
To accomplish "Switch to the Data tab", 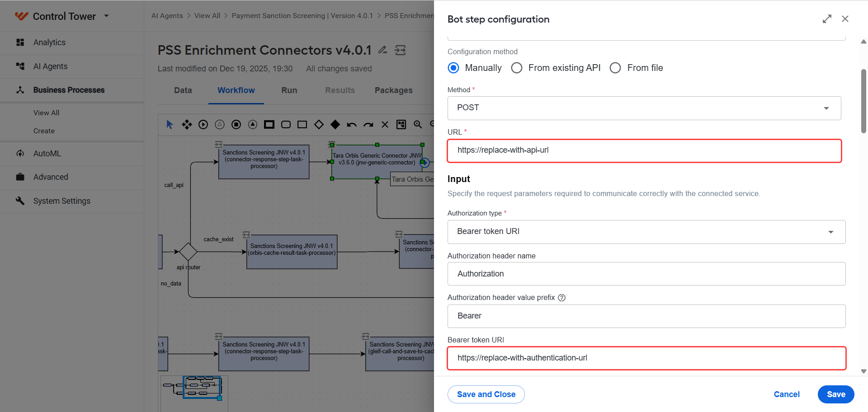I will 183,90.
